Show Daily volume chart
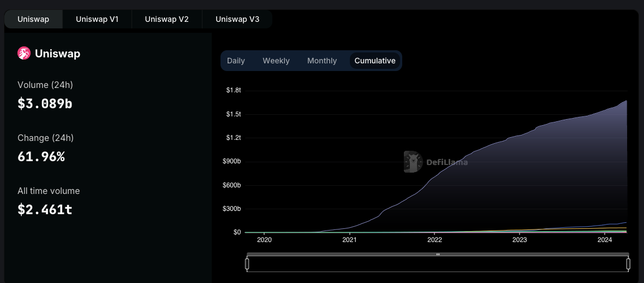 pyautogui.click(x=236, y=61)
